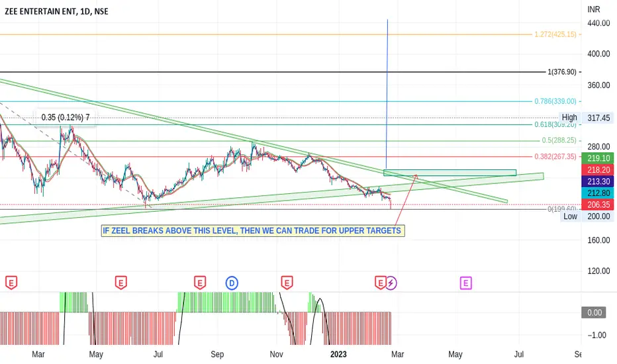Click the red 218.20 price label

[x=598, y=170]
